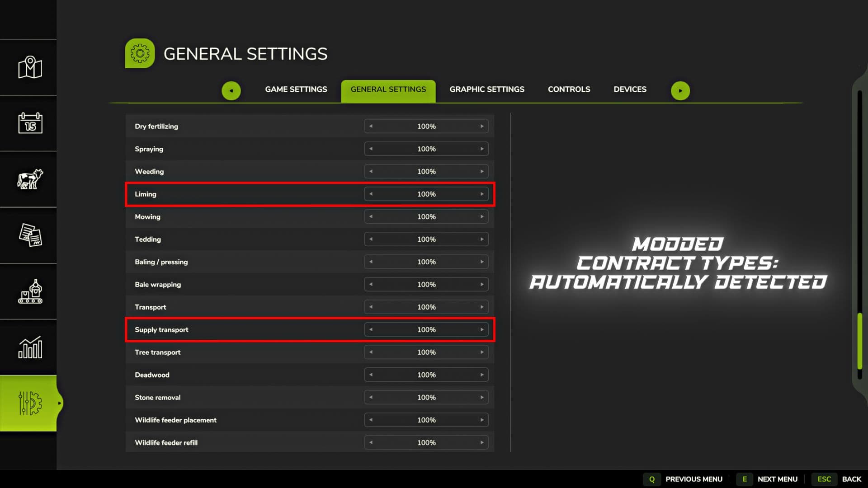Increase the Weeding percentage

click(482, 171)
